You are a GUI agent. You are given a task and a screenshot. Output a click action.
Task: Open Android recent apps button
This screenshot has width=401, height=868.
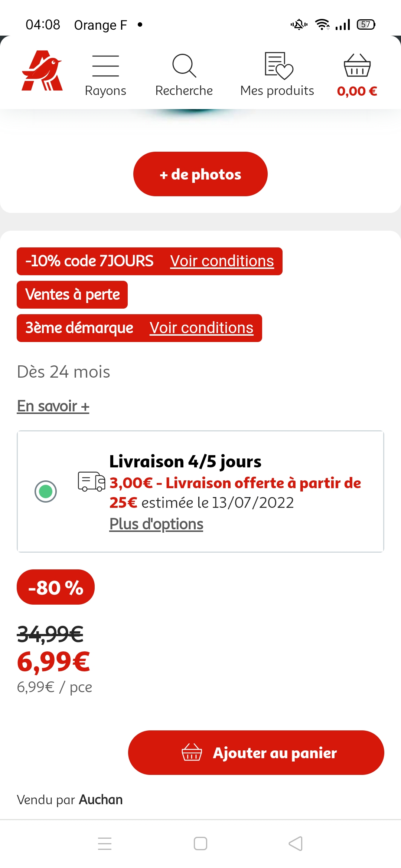point(105,844)
